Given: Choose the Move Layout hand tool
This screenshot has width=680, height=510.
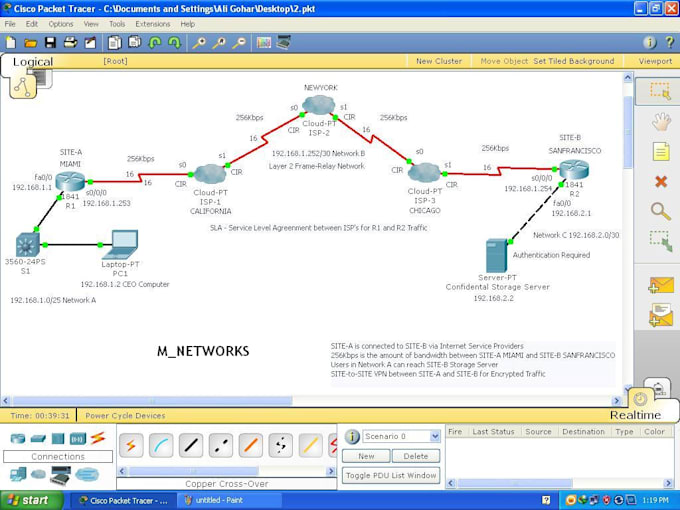Looking at the screenshot, I should pos(661,122).
